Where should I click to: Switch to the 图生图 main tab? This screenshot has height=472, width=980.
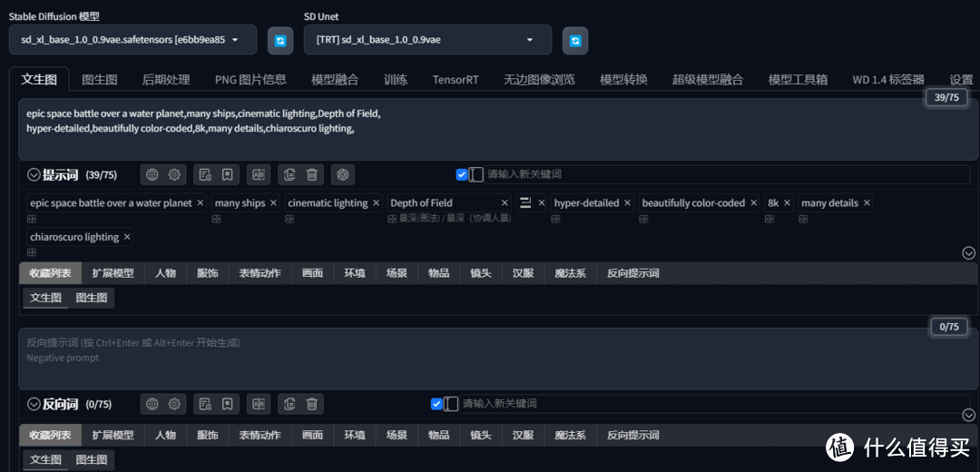[x=100, y=80]
